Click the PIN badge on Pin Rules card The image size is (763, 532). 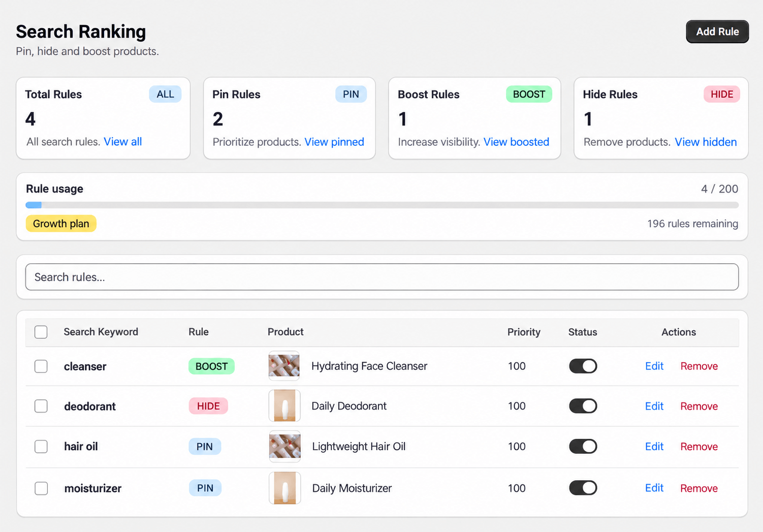pyautogui.click(x=351, y=94)
